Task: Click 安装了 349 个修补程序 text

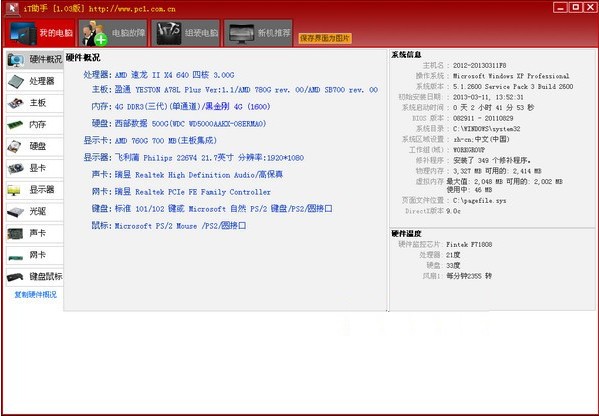Action: tap(492, 160)
